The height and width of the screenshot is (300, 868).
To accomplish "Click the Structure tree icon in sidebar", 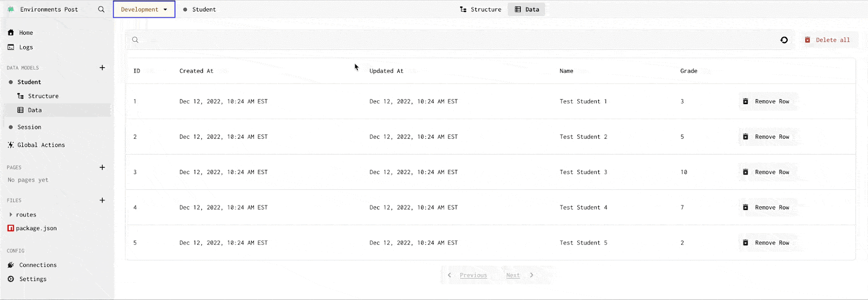I will tap(21, 96).
